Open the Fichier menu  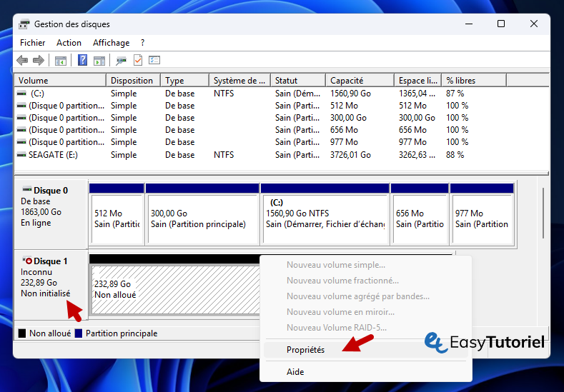[33, 43]
